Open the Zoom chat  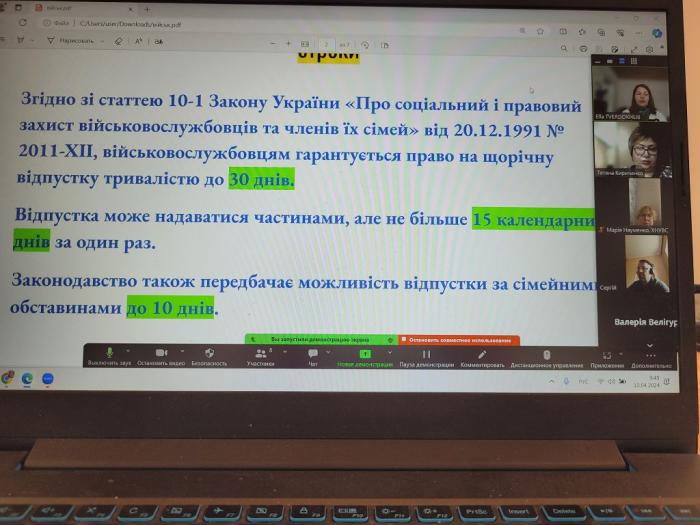coord(313,353)
